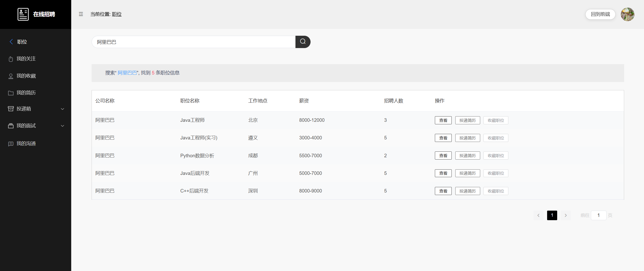View the Python数据分析 job
The height and width of the screenshot is (271, 644).
coord(443,156)
